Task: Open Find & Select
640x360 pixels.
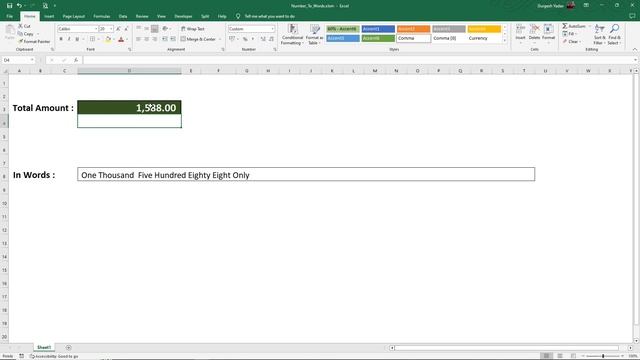Action: click(614, 34)
